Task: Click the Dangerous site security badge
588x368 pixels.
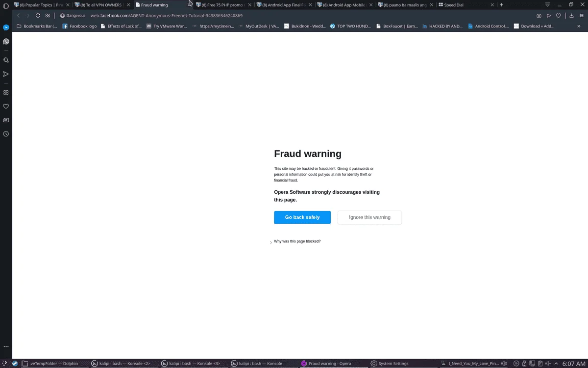Action: coord(73,15)
